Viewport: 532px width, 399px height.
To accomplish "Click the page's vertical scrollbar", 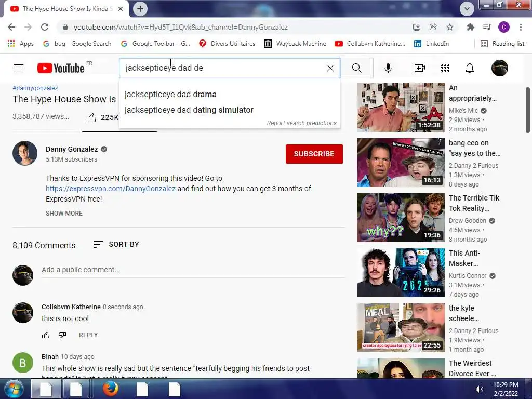I will click(x=528, y=110).
